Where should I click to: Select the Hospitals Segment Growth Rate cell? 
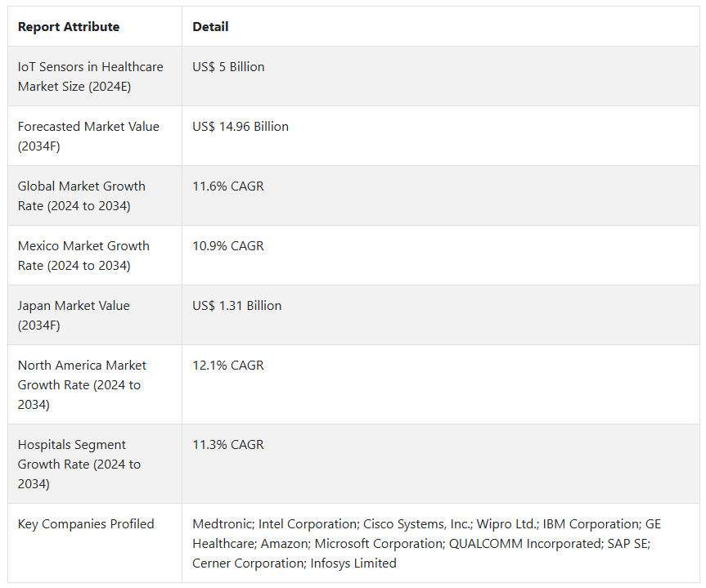pyautogui.click(x=79, y=464)
